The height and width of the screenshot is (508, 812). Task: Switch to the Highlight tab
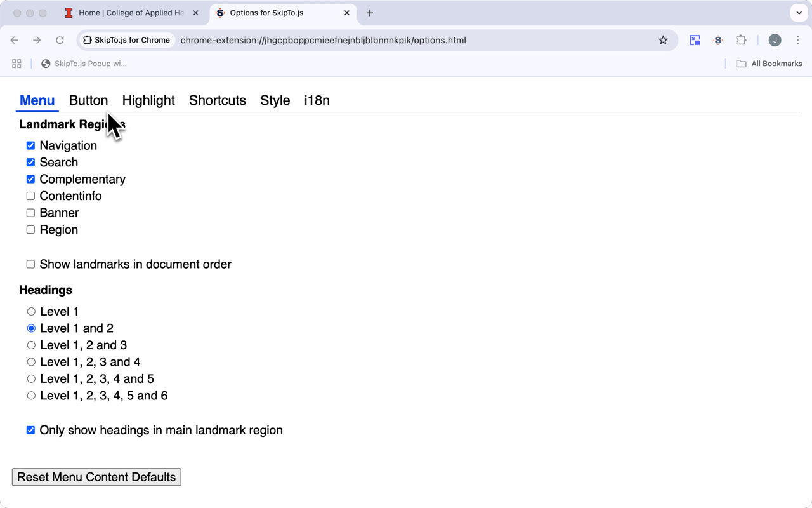pos(148,100)
